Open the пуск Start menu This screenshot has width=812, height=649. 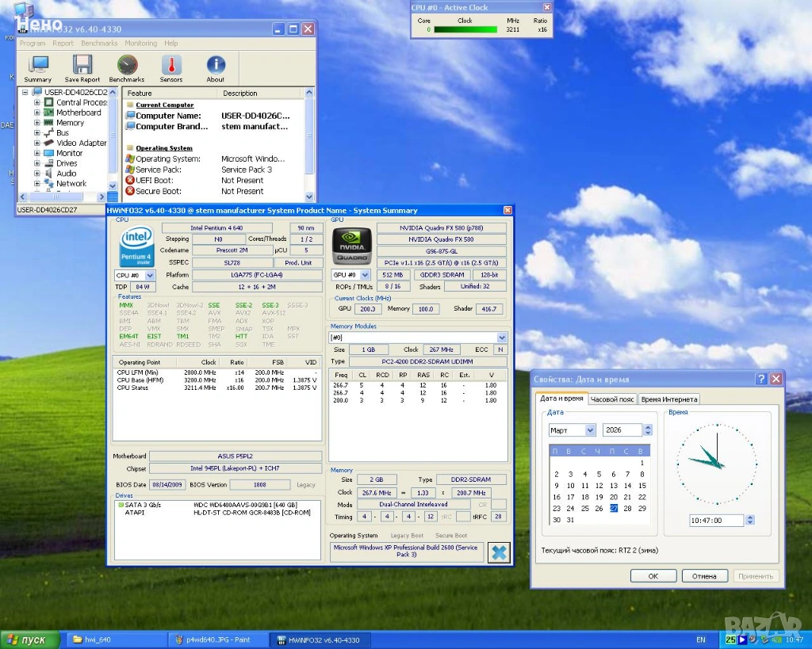point(27,639)
